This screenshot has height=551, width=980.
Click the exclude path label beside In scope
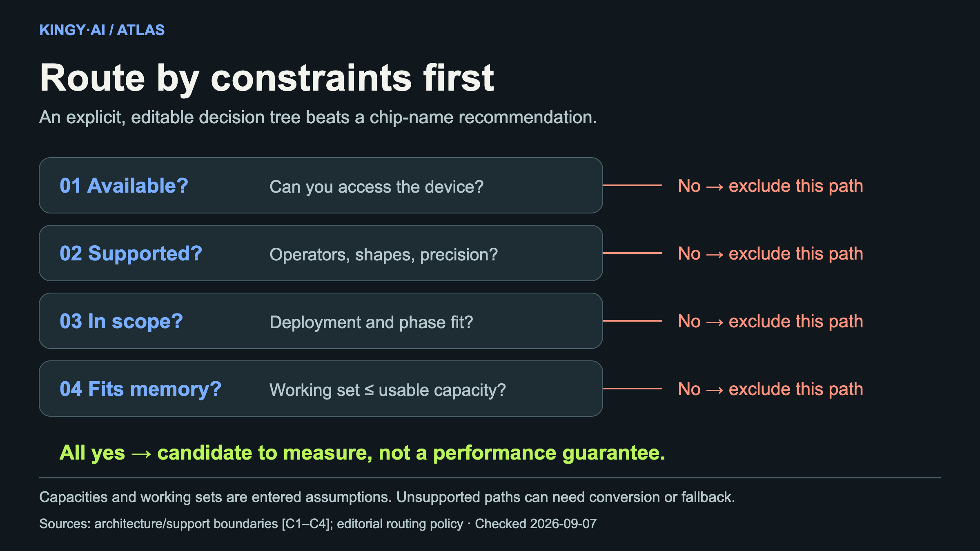[771, 322]
